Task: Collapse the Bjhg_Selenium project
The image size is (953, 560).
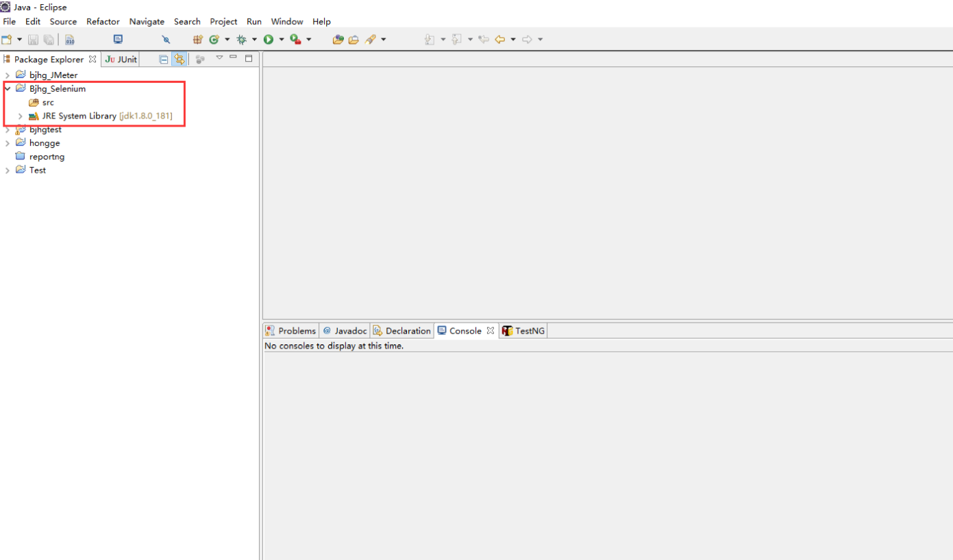Action: [8, 89]
